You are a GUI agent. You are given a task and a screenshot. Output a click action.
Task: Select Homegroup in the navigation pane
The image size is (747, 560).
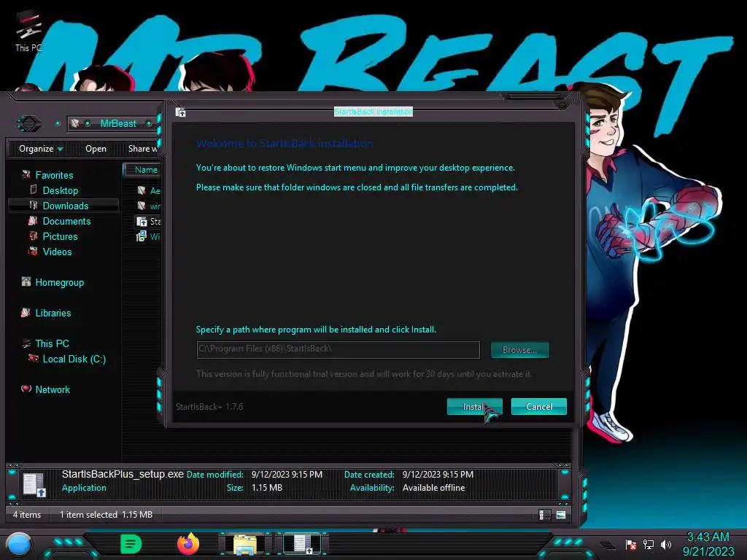[60, 282]
